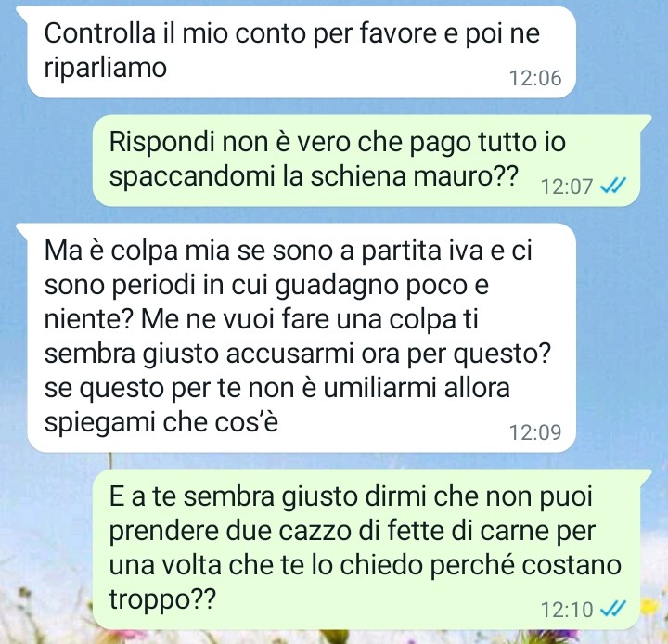The image size is (668, 644).
Task: Tap the yellow flower in the chat wallpaper
Action: point(649,606)
